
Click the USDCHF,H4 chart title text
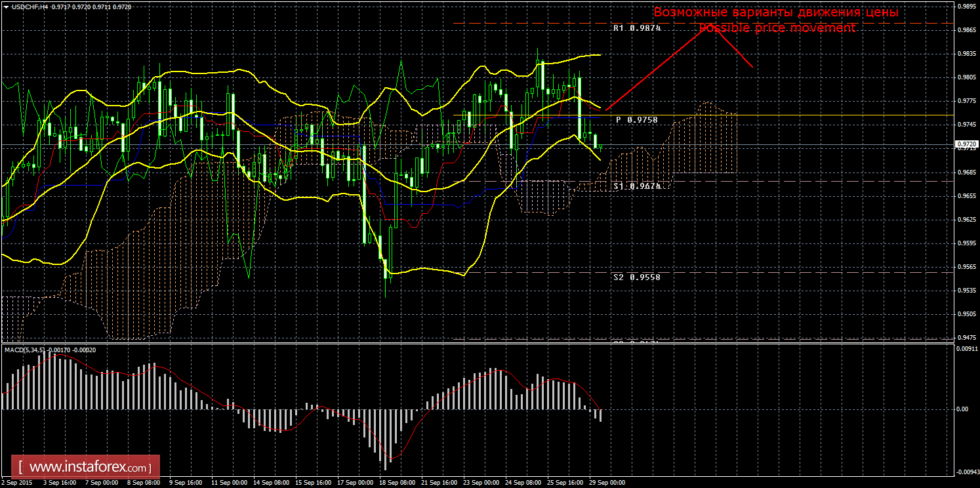pyautogui.click(x=30, y=6)
